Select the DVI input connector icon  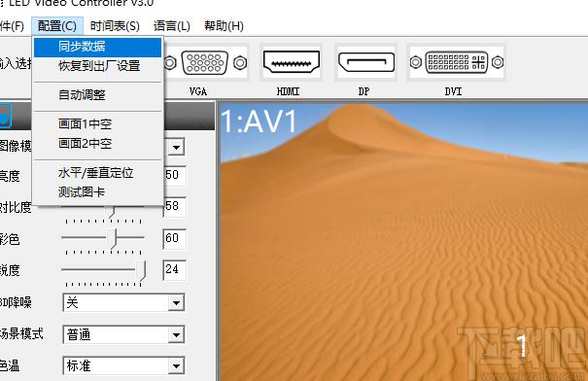(x=457, y=62)
